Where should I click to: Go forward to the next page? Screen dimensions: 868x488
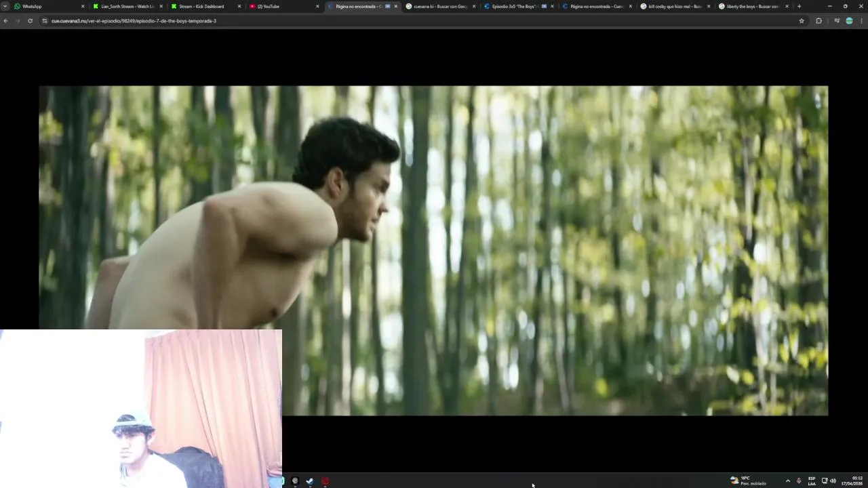[18, 21]
